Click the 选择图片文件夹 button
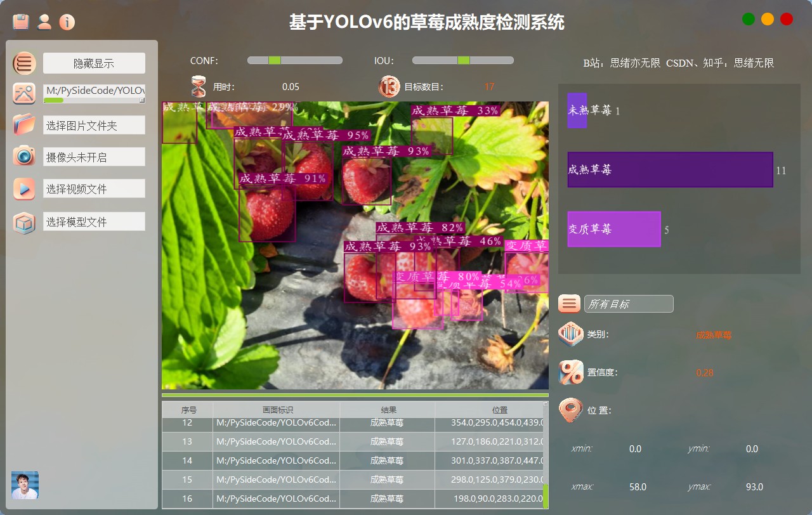Viewport: 812px width, 515px height. (x=94, y=126)
